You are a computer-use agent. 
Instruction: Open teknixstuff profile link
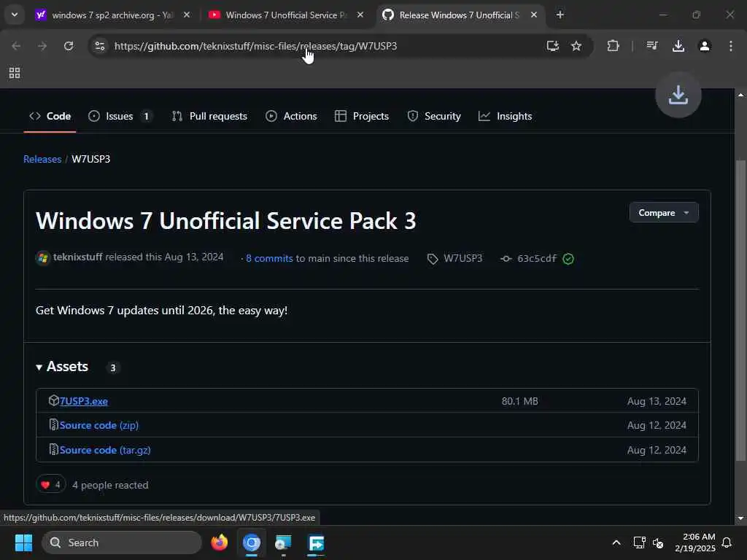click(x=77, y=257)
